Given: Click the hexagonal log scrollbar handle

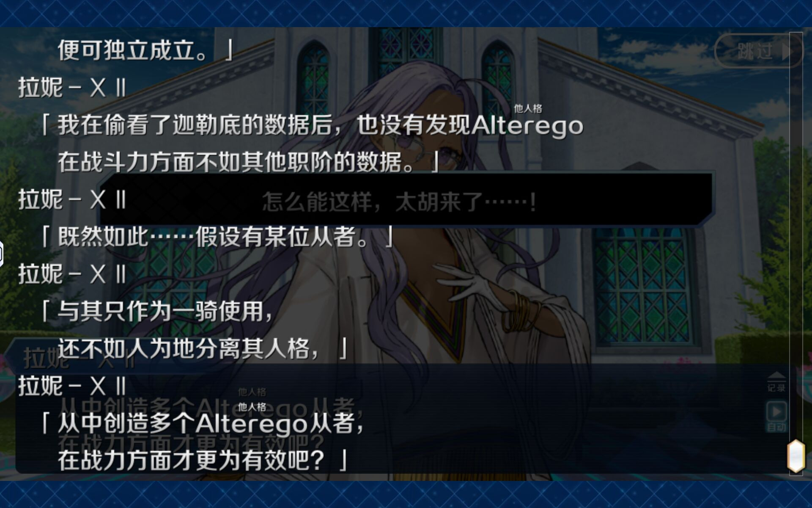Looking at the screenshot, I should pyautogui.click(x=796, y=456).
